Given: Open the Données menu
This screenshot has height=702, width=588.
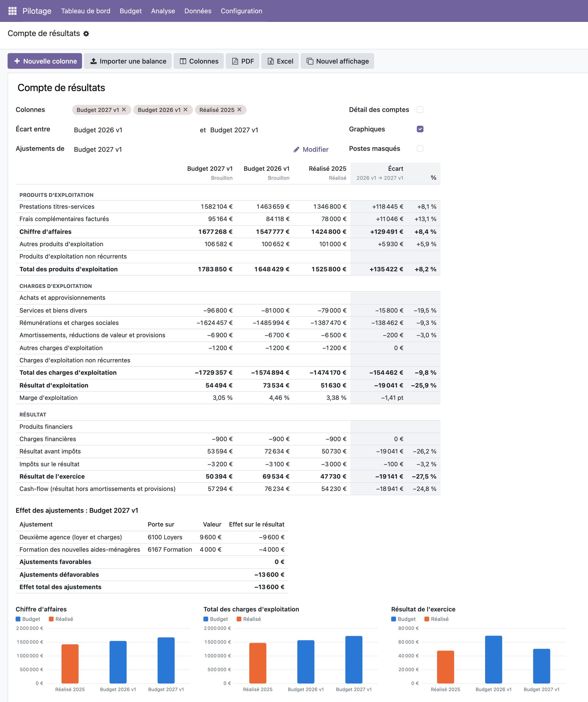Looking at the screenshot, I should click(x=198, y=11).
